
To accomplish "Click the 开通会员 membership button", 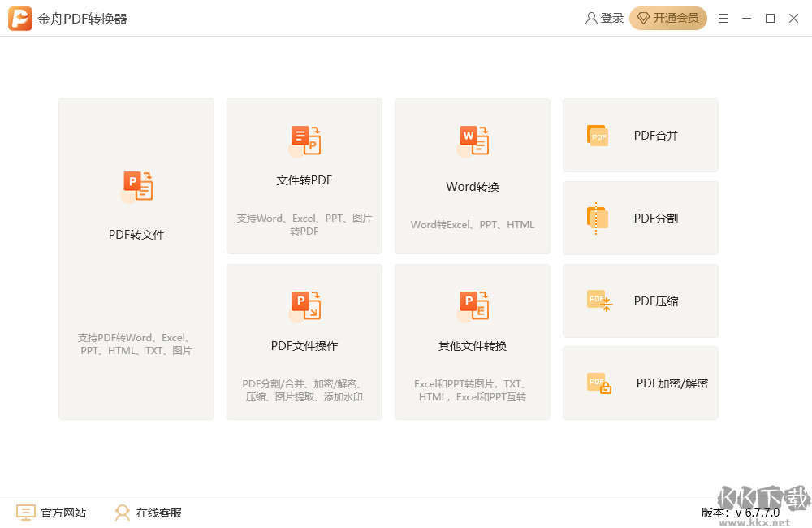I will coord(668,18).
